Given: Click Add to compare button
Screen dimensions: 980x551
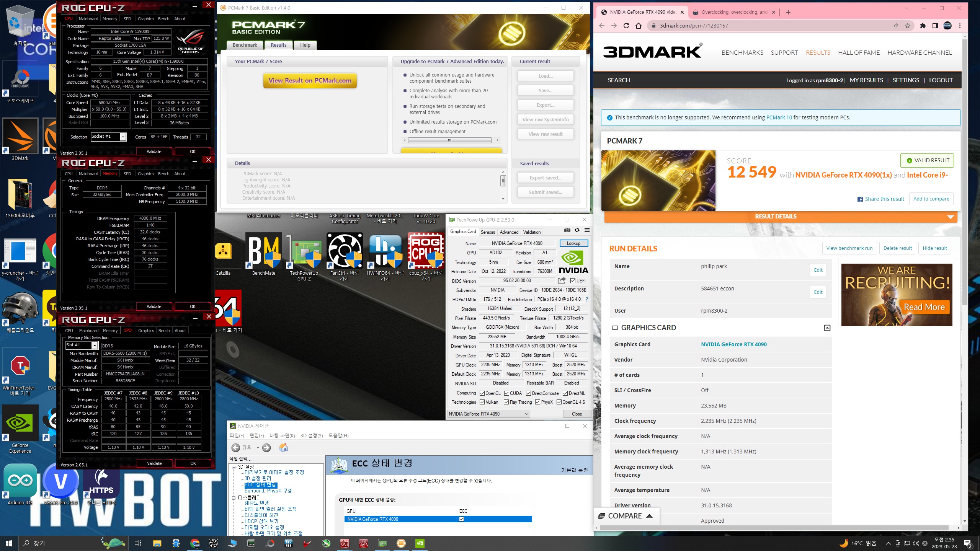Looking at the screenshot, I should (931, 199).
